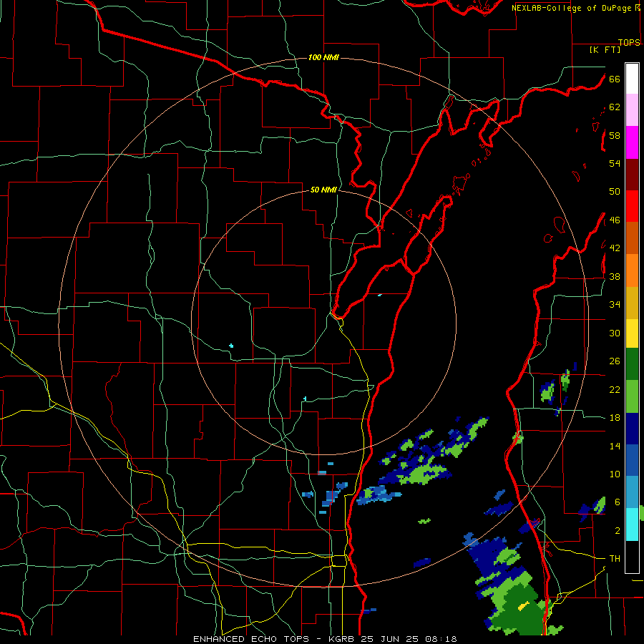Viewport: 644px width, 644px height.
Task: Pick the light pink legend swatch
Action: pos(632,110)
